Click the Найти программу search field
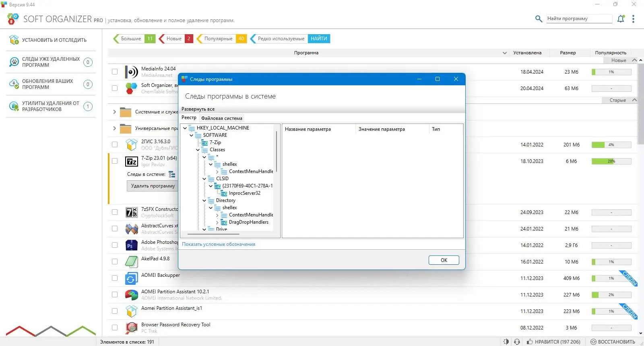 [x=580, y=19]
